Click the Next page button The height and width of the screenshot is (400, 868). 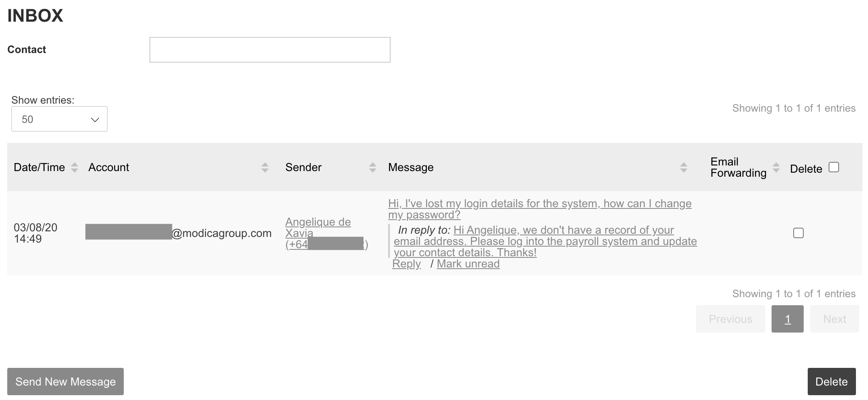pos(834,319)
